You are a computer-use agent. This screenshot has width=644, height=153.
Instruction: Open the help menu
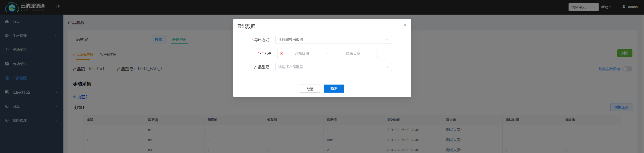606,7
